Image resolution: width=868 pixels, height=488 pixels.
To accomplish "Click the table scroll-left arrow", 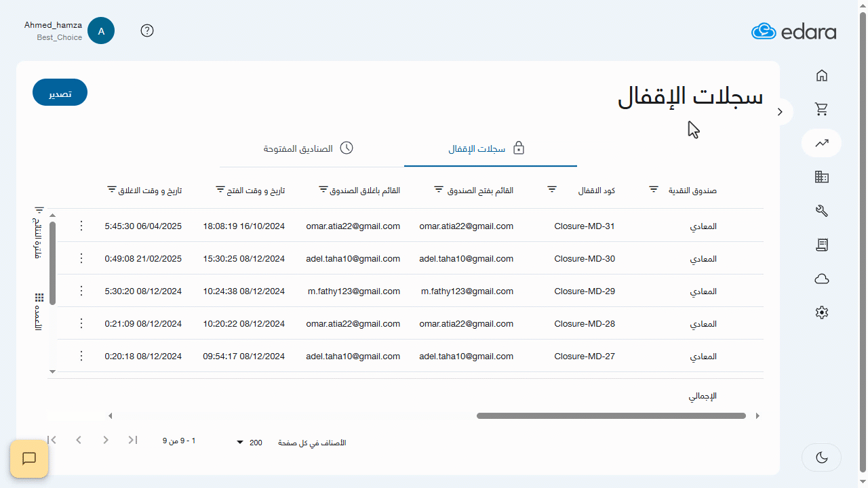I will pyautogui.click(x=111, y=416).
